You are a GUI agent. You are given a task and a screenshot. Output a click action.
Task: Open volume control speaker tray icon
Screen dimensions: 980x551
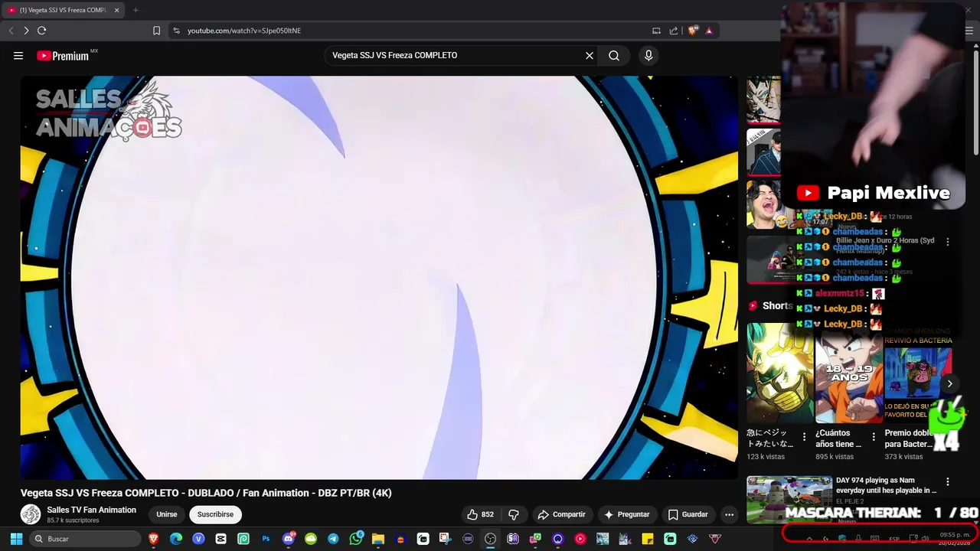926,539
